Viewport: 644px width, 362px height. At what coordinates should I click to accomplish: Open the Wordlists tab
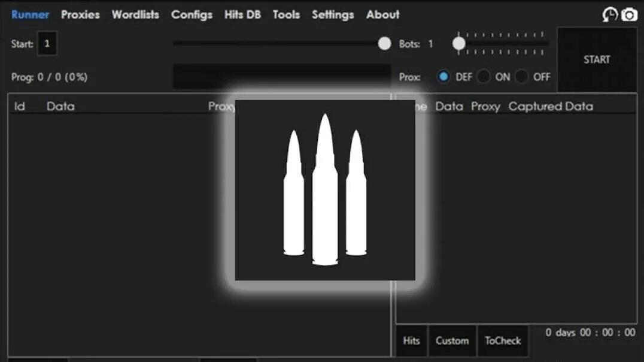click(x=135, y=15)
